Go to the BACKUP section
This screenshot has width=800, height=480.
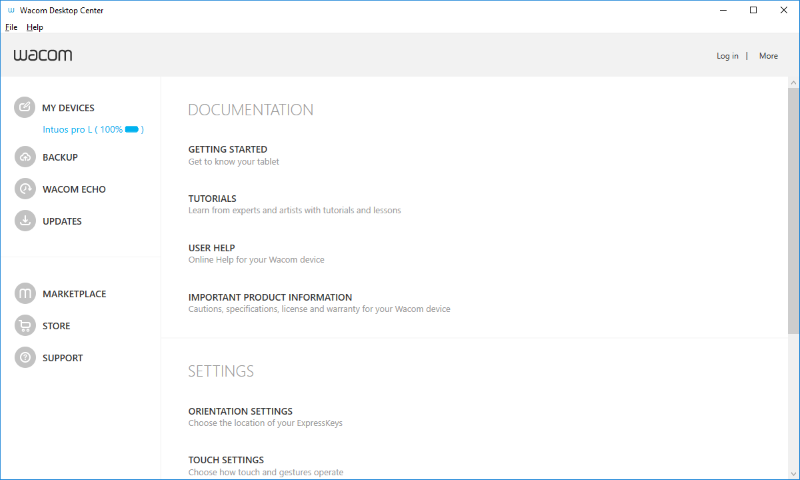click(60, 157)
